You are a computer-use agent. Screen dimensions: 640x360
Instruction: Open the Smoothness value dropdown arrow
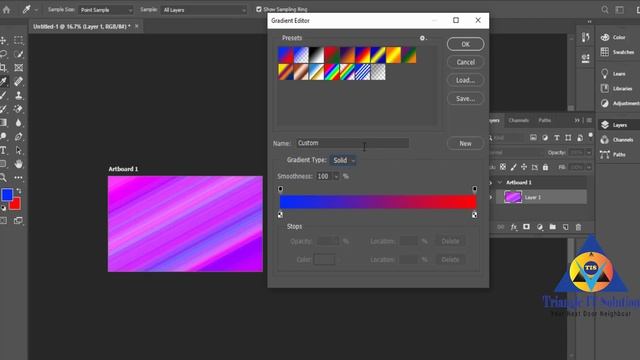pyautogui.click(x=336, y=176)
